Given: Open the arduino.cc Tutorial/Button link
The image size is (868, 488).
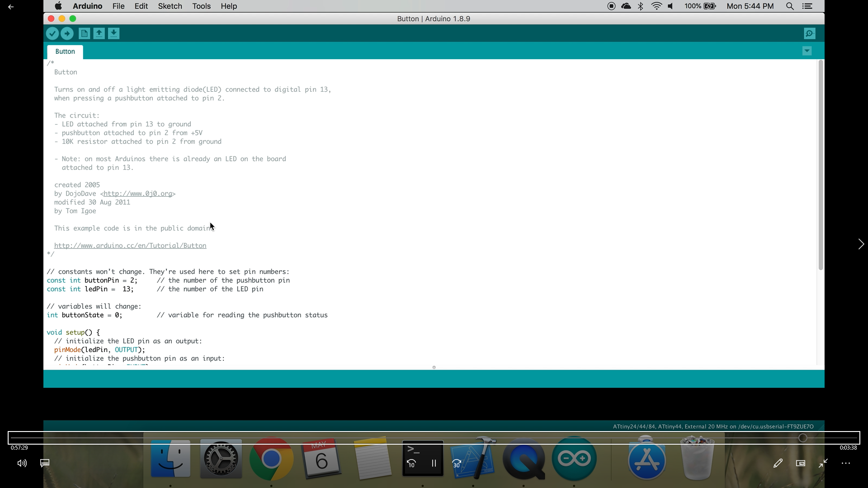Looking at the screenshot, I should pyautogui.click(x=130, y=246).
